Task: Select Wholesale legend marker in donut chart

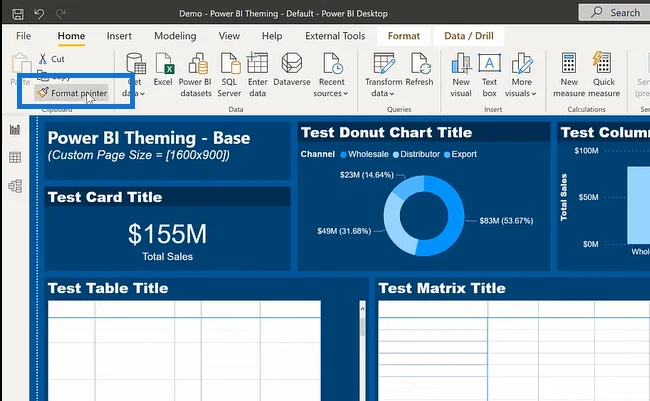Action: click(x=343, y=155)
